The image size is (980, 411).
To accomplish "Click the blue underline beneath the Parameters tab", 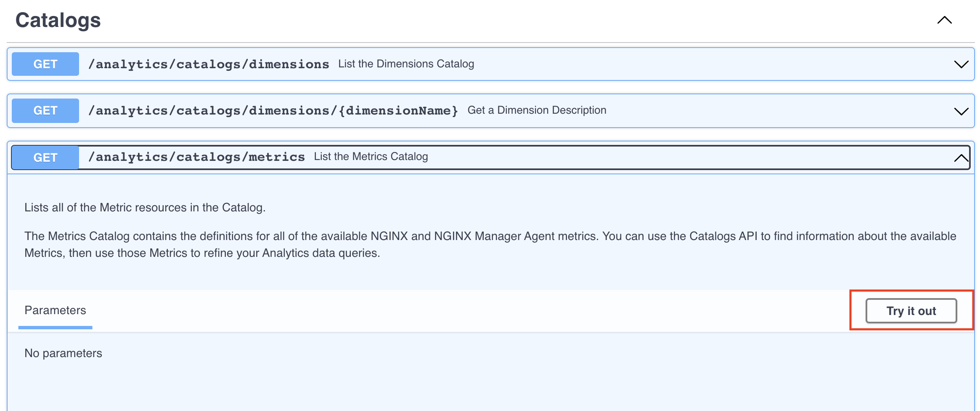I will pyautogui.click(x=55, y=328).
